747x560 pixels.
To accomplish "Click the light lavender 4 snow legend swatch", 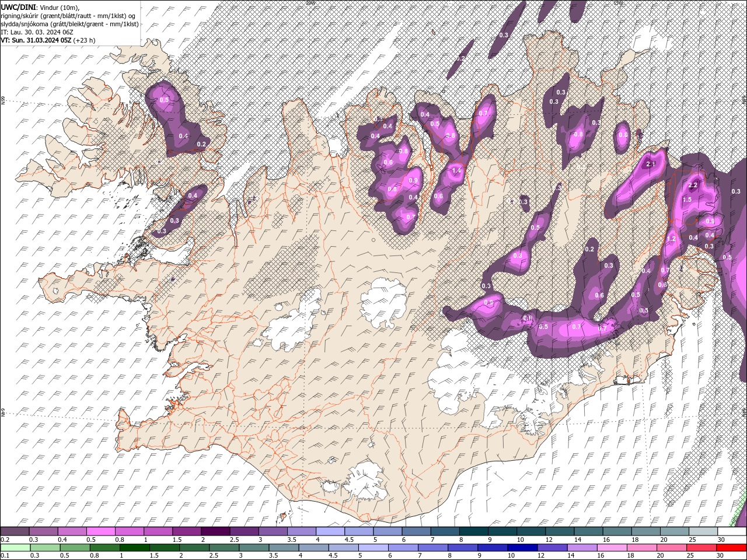I will (330, 531).
